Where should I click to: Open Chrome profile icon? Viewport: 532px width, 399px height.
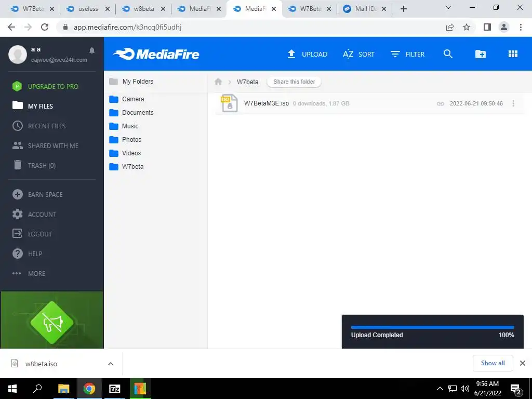click(x=504, y=27)
